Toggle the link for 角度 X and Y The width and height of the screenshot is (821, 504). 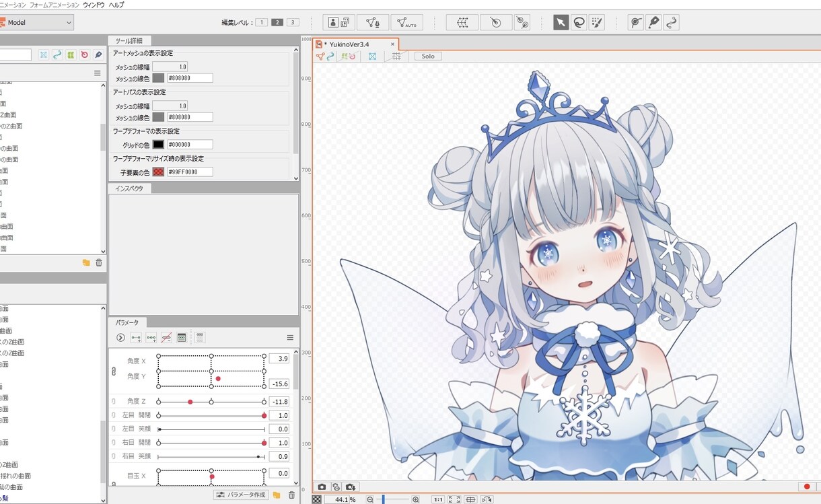tap(113, 371)
